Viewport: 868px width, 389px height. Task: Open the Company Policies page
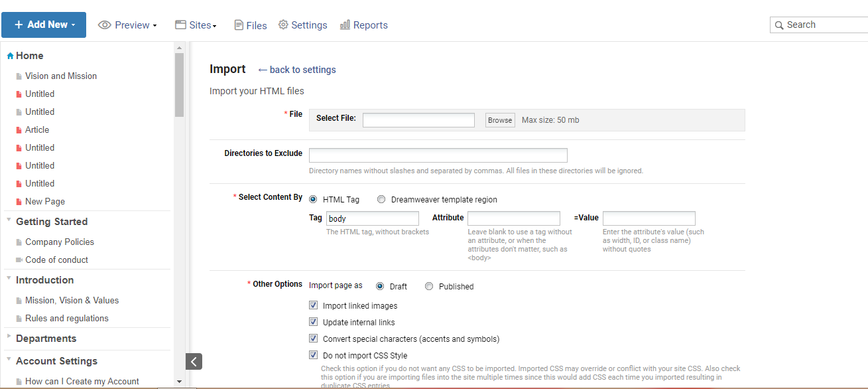click(x=60, y=242)
